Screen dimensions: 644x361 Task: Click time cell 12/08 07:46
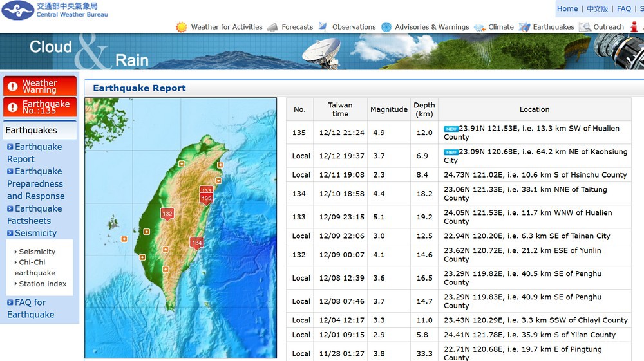pyautogui.click(x=342, y=301)
